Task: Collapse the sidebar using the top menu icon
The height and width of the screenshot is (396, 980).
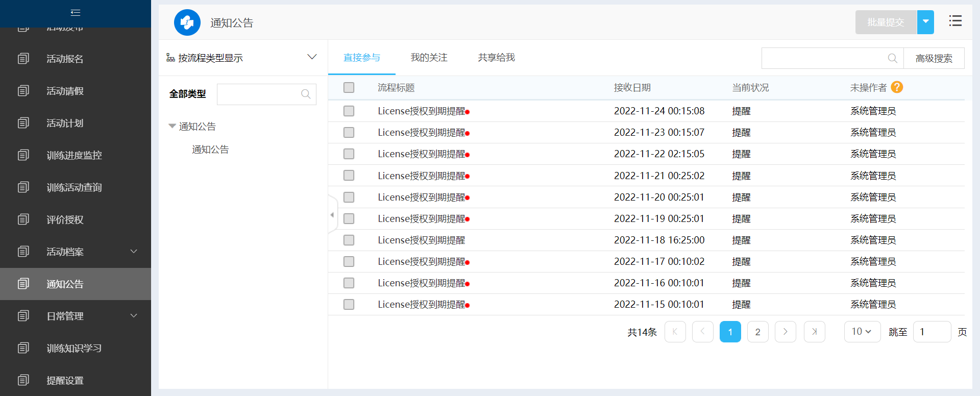Action: pyautogui.click(x=76, y=13)
